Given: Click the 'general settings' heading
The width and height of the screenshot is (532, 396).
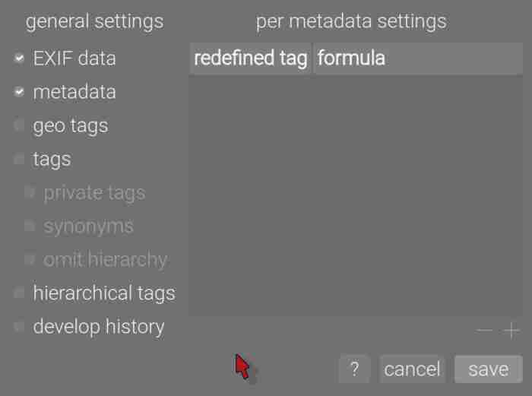Looking at the screenshot, I should click(x=94, y=21).
